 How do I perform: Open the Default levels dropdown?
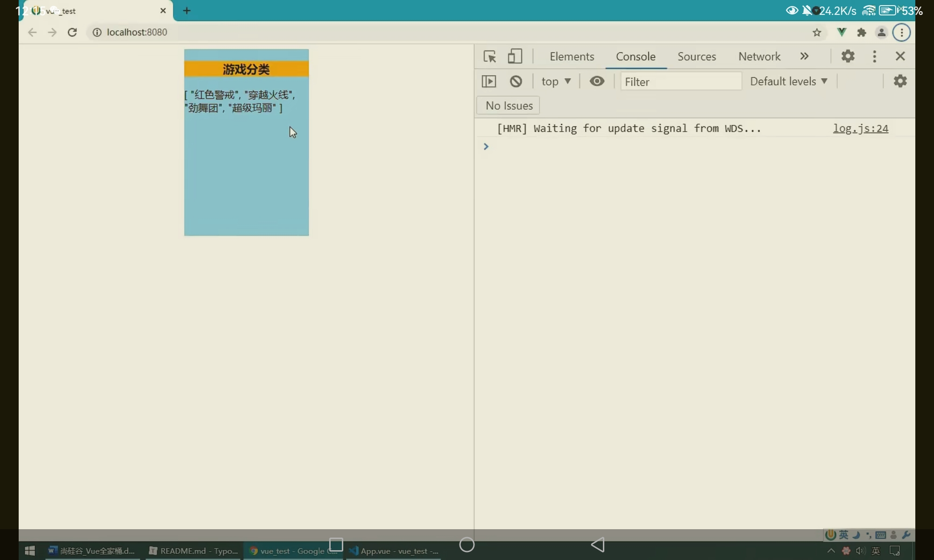coord(788,81)
